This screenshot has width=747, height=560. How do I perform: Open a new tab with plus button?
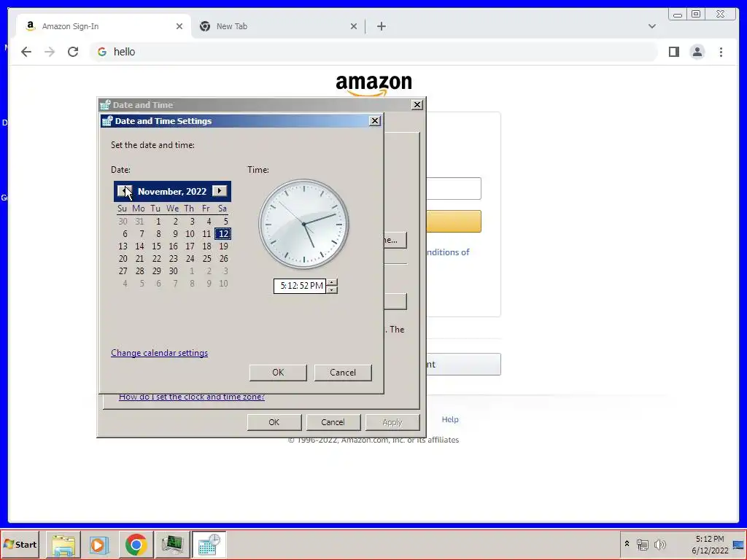381,26
